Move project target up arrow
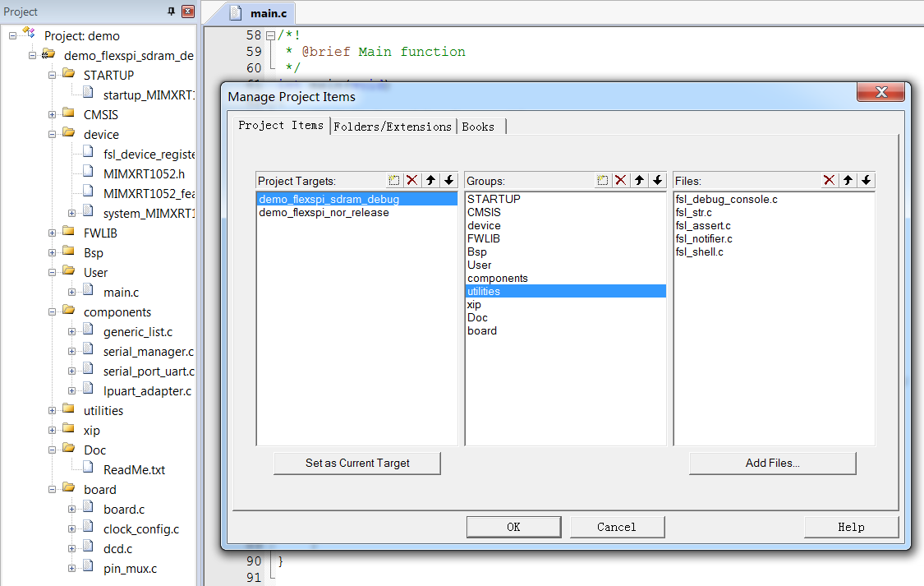Viewport: 924px width, 586px height. click(x=430, y=180)
